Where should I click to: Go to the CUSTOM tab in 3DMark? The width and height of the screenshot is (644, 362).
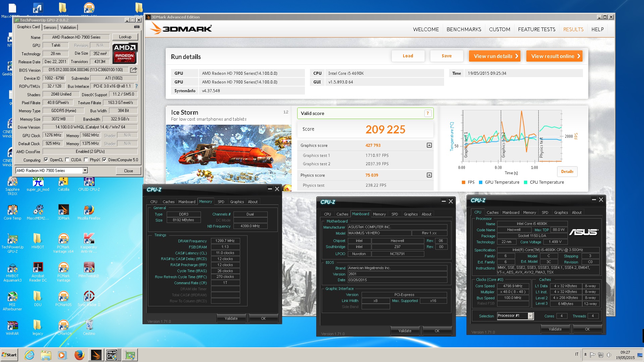click(x=499, y=29)
